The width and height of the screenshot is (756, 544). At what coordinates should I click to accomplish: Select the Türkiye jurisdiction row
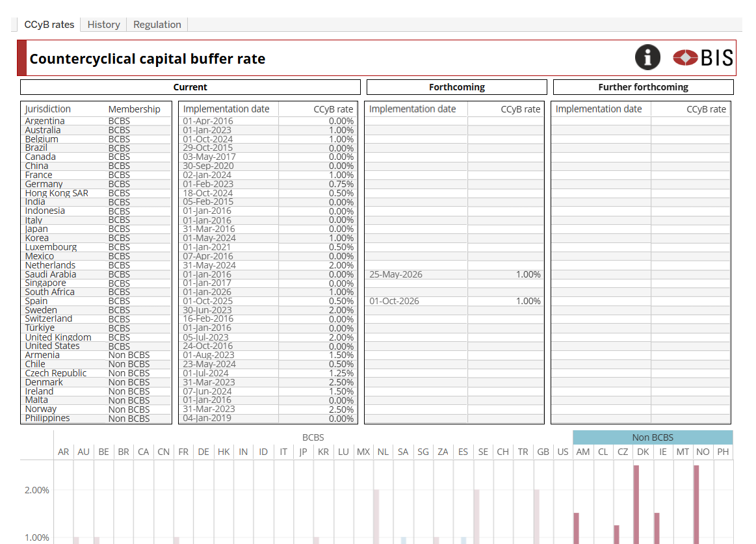click(96, 328)
